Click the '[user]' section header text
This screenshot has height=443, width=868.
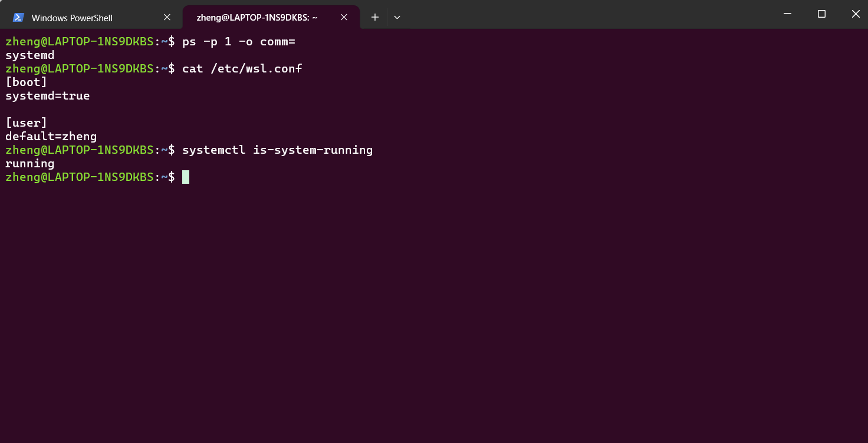26,123
